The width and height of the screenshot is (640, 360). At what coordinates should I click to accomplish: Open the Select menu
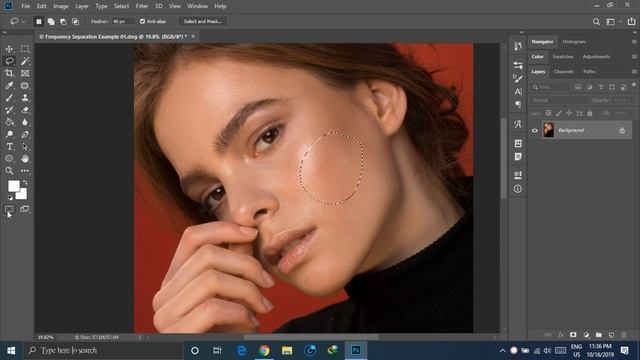[121, 6]
